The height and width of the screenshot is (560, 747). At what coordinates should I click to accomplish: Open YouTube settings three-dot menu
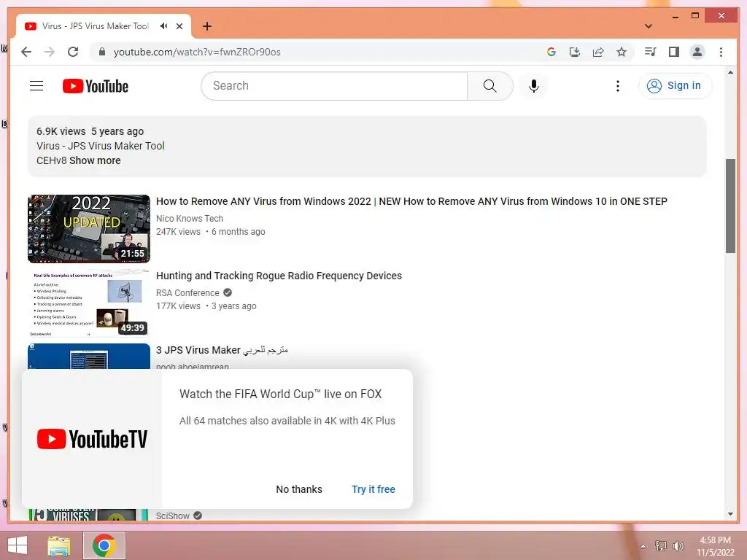[x=617, y=86]
